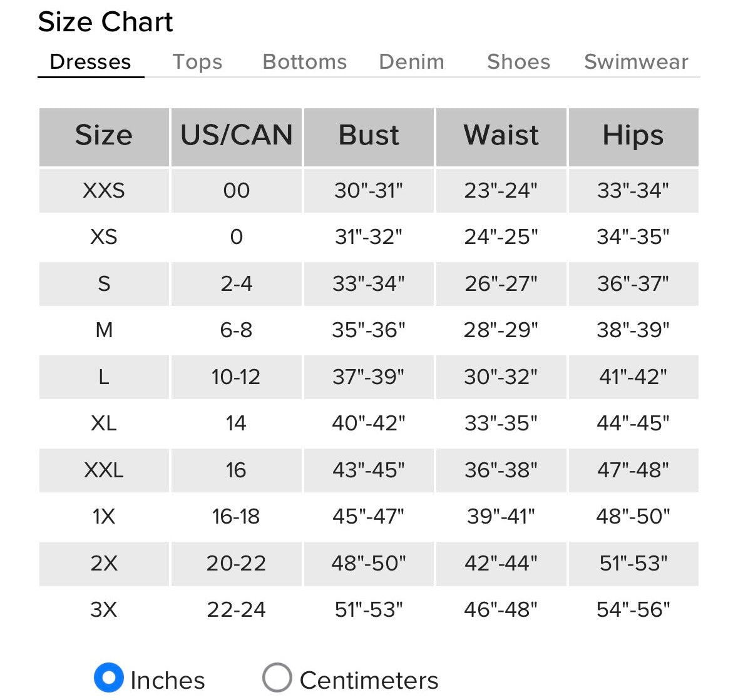Click the Size column header
738x700 pixels.
(x=104, y=136)
